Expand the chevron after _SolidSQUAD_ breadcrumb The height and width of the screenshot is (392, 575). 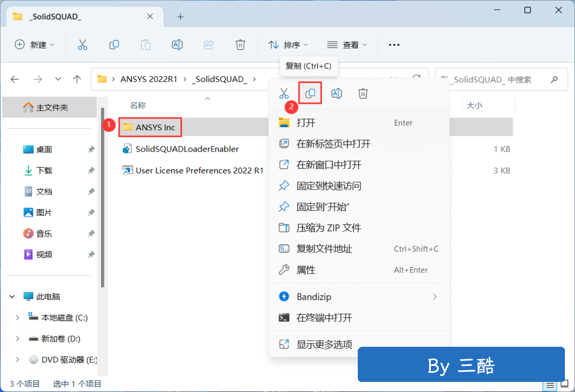[254, 79]
